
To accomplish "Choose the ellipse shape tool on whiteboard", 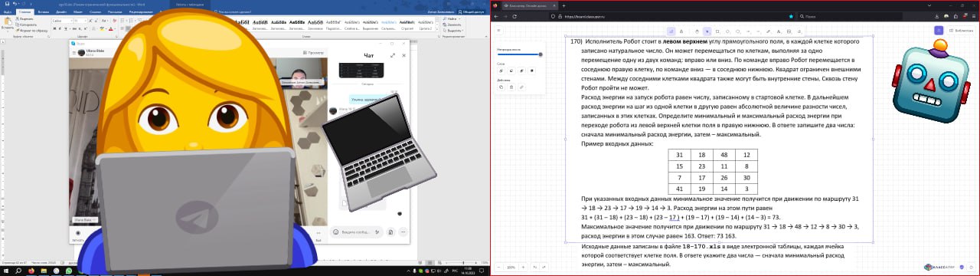I will click(x=738, y=31).
